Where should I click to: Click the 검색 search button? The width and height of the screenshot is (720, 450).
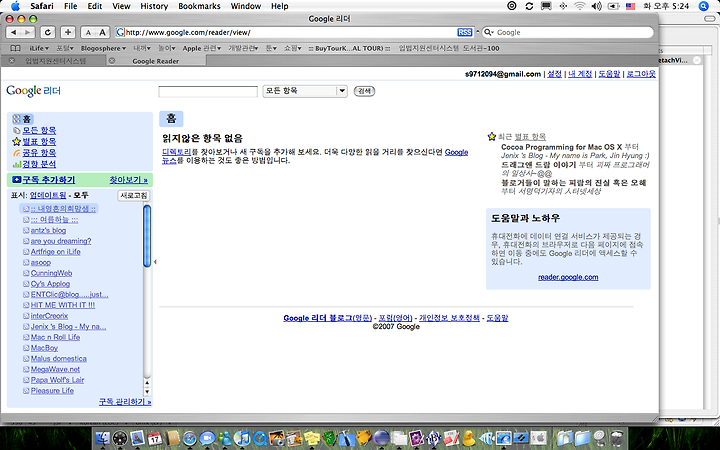click(x=364, y=91)
